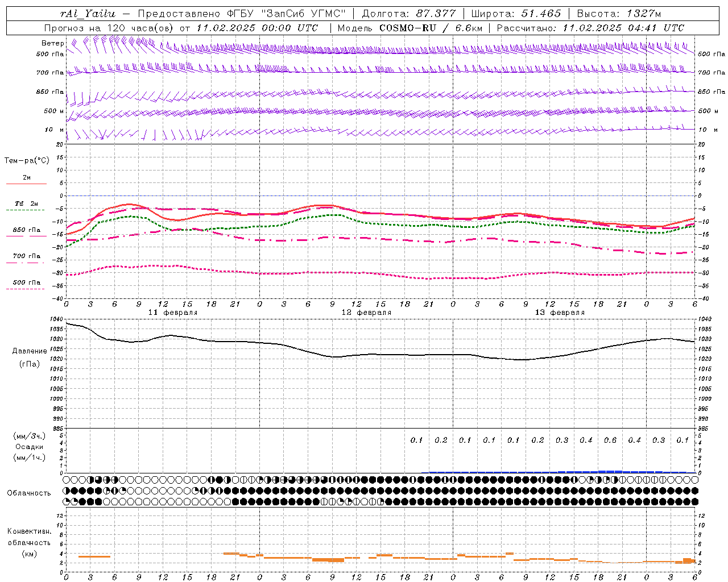The width and height of the screenshot is (728, 582).
Task: Click the 0.6 precipitation amount value
Action: [x=610, y=440]
